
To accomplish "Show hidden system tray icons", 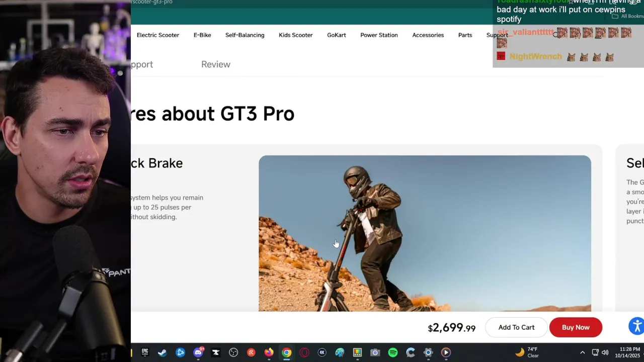I will coord(583,352).
